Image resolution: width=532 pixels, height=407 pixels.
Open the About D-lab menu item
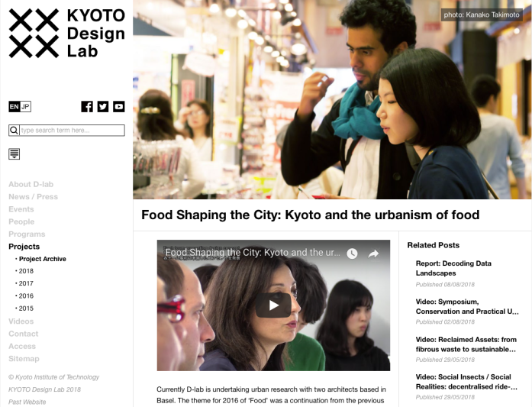[x=31, y=184]
